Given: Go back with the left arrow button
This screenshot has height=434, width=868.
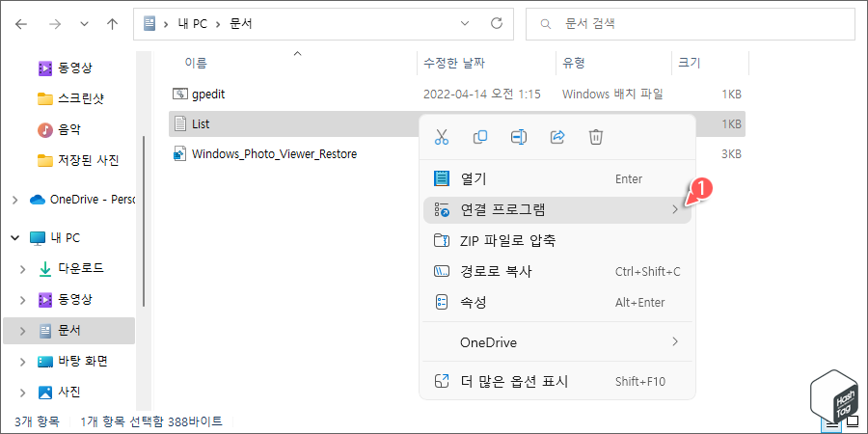Looking at the screenshot, I should coord(21,24).
